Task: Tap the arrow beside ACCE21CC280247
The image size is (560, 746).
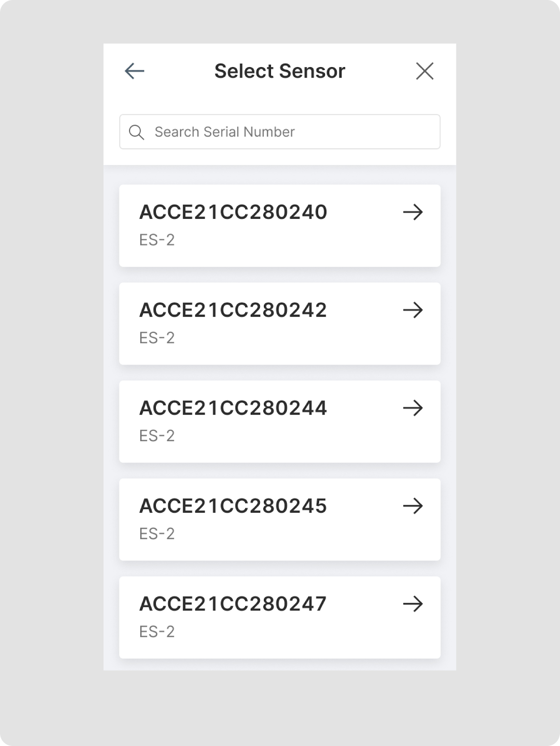Action: pos(413,604)
